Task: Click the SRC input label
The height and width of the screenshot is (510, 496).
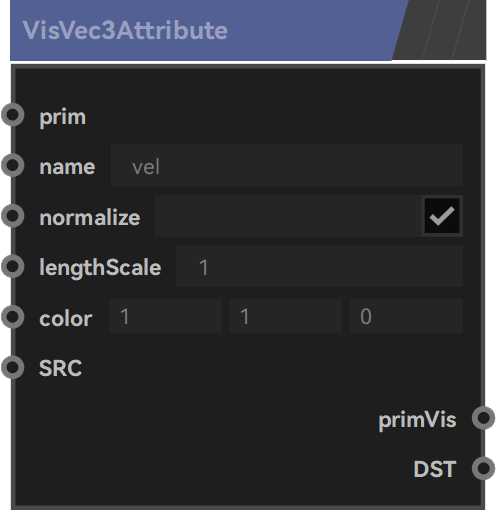Action: (60, 368)
